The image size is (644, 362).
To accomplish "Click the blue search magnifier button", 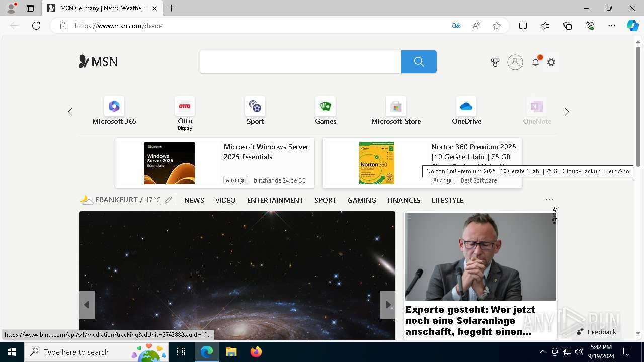I will 419,62.
